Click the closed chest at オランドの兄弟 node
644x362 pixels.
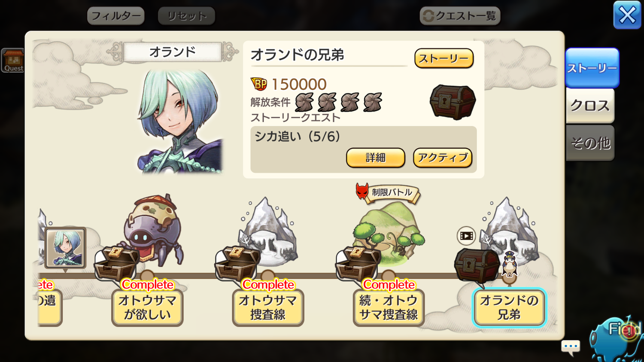pyautogui.click(x=477, y=265)
